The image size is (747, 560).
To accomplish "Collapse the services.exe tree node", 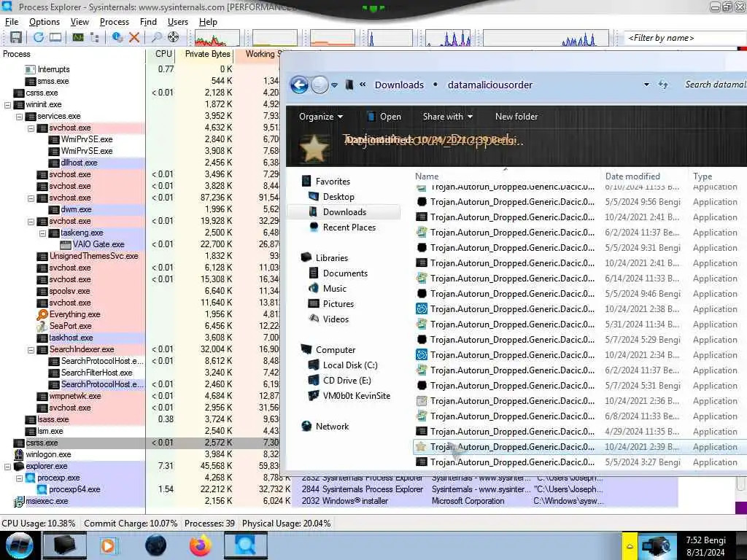I will pos(19,116).
